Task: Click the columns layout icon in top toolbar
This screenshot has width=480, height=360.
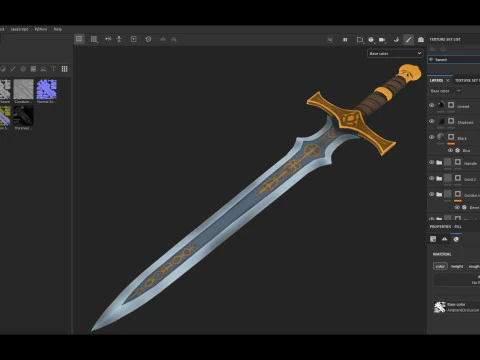Action: point(94,39)
